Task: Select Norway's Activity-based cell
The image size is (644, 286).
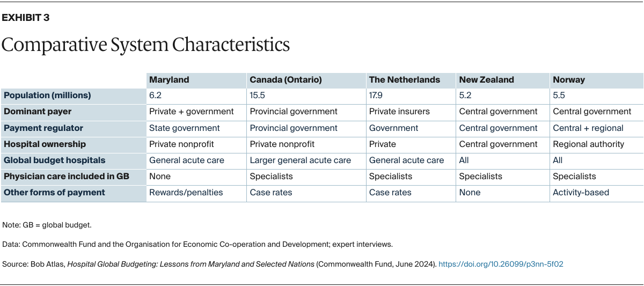Action: (581, 192)
